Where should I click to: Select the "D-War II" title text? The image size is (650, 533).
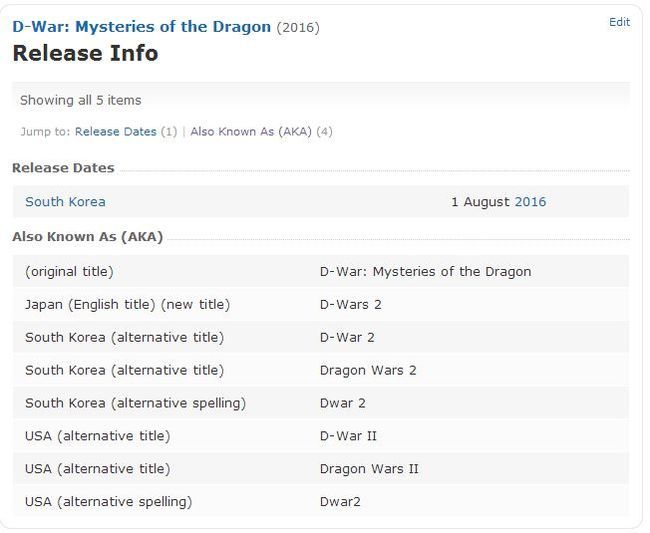point(348,436)
